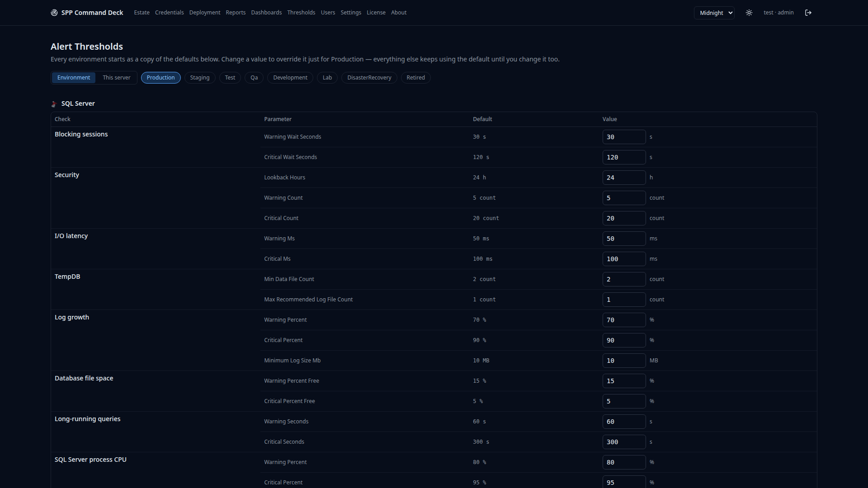Select the Test environment pill

coord(230,78)
